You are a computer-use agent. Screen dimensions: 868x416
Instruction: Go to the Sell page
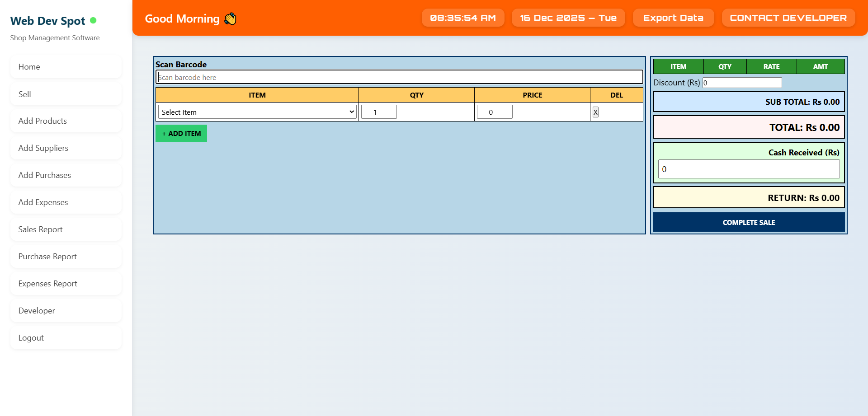pos(66,94)
